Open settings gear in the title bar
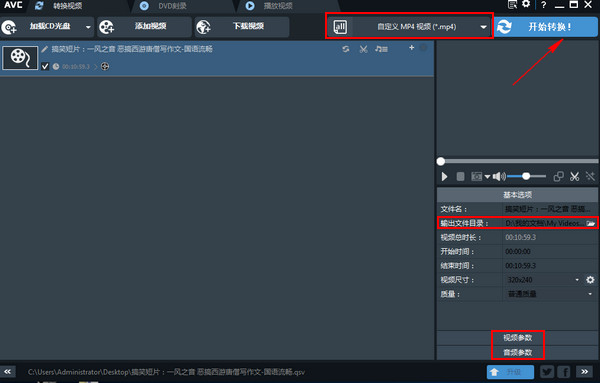The image size is (600, 383). 527,4
